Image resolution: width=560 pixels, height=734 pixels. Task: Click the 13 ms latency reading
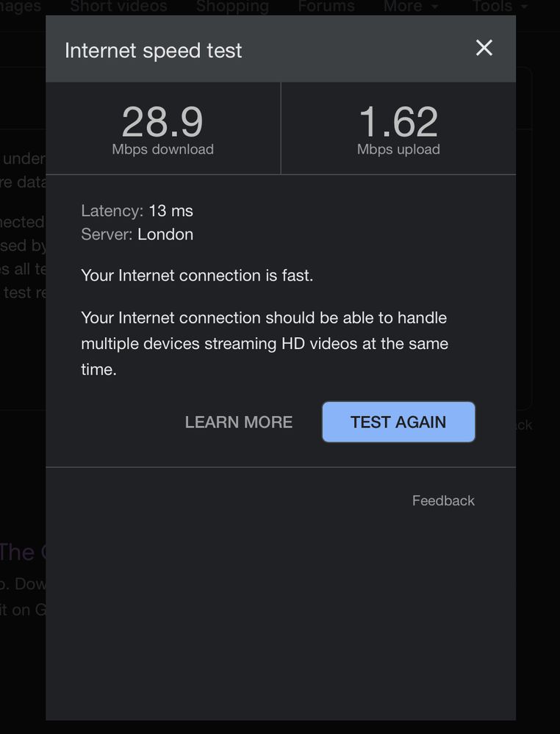(x=170, y=211)
